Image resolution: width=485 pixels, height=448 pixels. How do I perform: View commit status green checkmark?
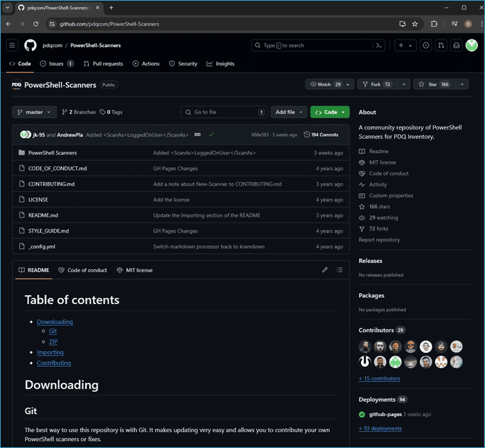[x=211, y=134]
